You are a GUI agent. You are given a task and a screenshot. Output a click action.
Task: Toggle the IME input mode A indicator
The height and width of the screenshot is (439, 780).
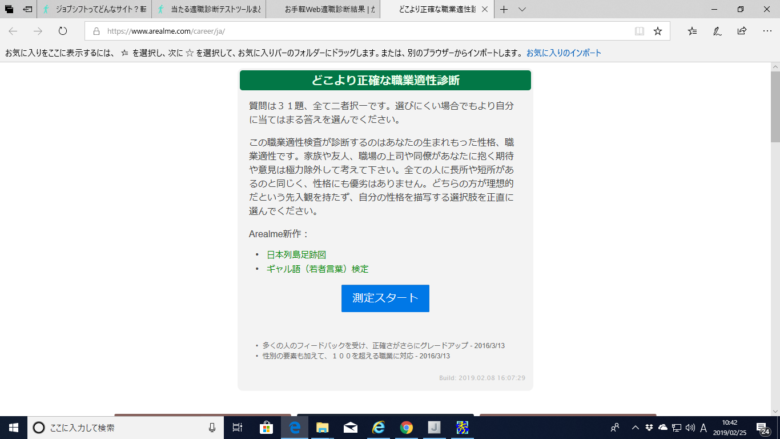(703, 428)
